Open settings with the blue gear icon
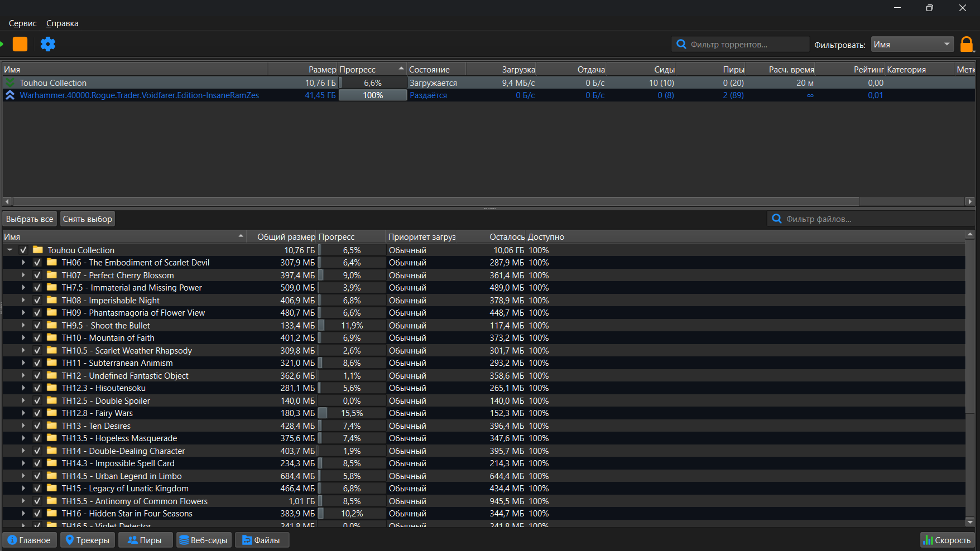 (x=48, y=44)
